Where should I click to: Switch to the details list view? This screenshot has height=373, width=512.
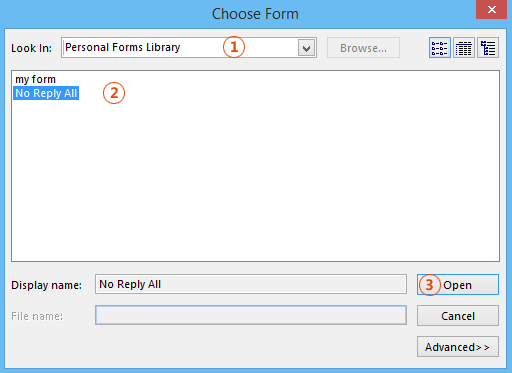point(464,48)
